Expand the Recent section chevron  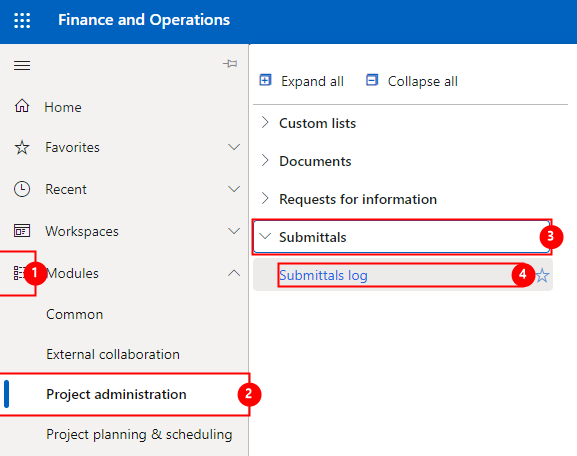point(234,189)
